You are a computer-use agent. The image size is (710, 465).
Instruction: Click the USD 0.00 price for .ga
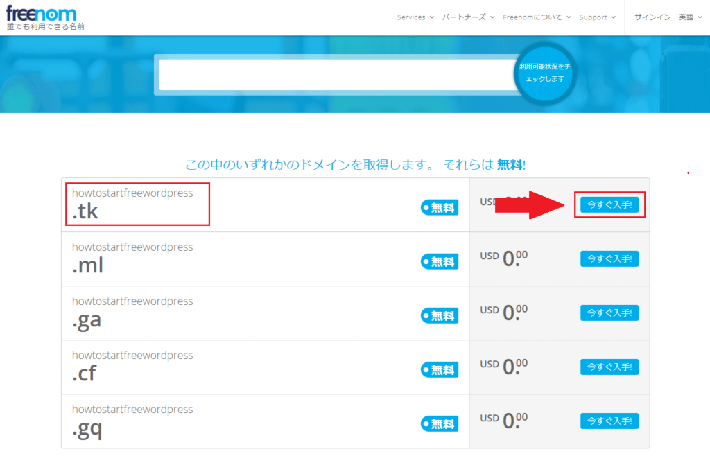(x=504, y=312)
